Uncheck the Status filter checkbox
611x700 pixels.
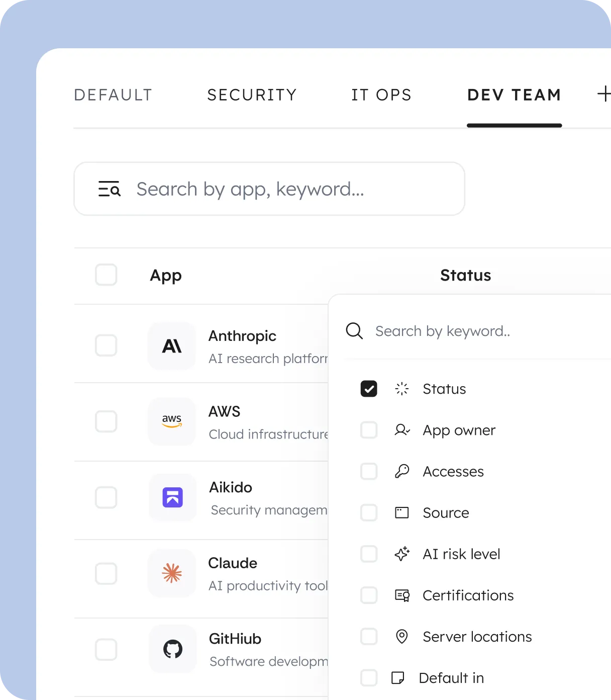368,389
